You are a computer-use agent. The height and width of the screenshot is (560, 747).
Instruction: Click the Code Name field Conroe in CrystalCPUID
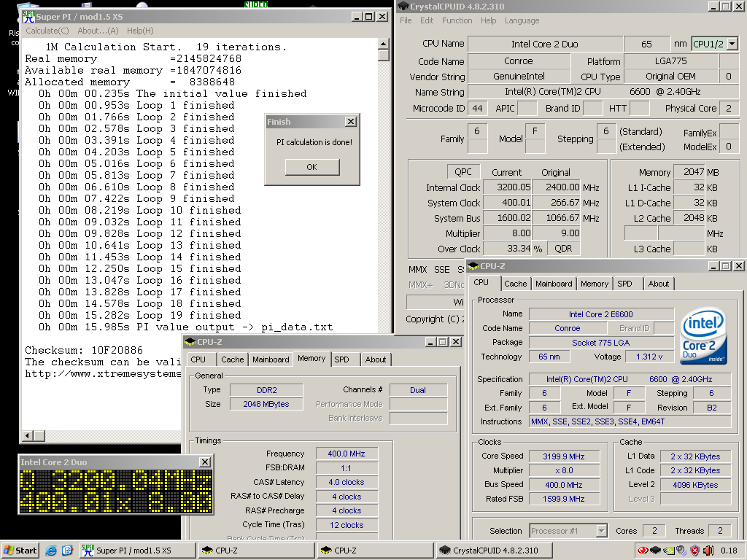[x=519, y=61]
